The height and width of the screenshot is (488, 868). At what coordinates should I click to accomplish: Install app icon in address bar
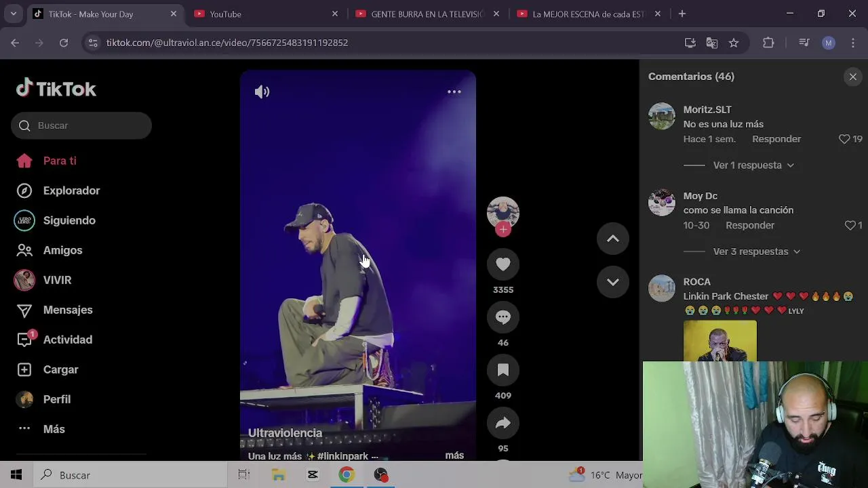coord(690,43)
